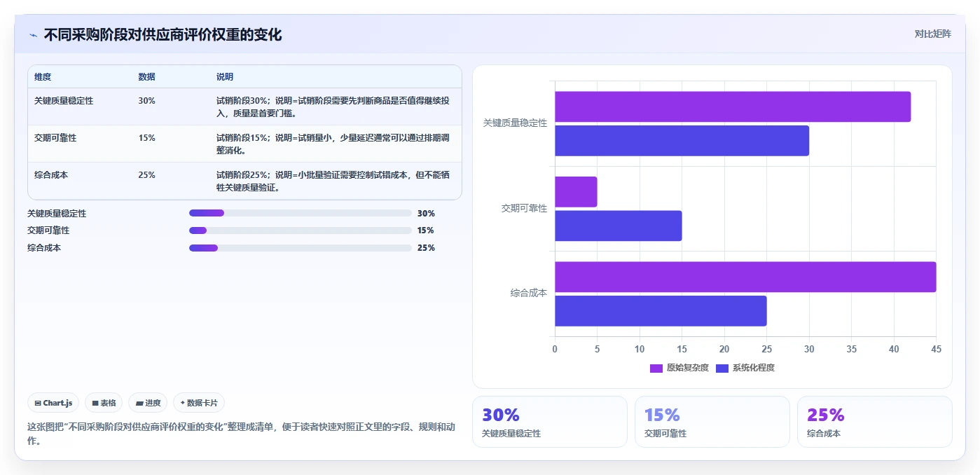
Task: Click the caption paragraph starting 这张图把
Action: pyautogui.click(x=241, y=434)
